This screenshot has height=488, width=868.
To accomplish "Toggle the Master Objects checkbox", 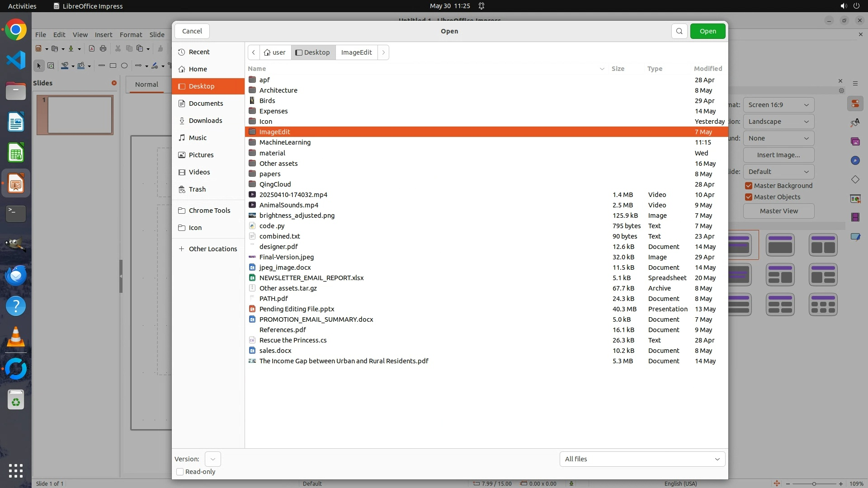I will pyautogui.click(x=749, y=197).
